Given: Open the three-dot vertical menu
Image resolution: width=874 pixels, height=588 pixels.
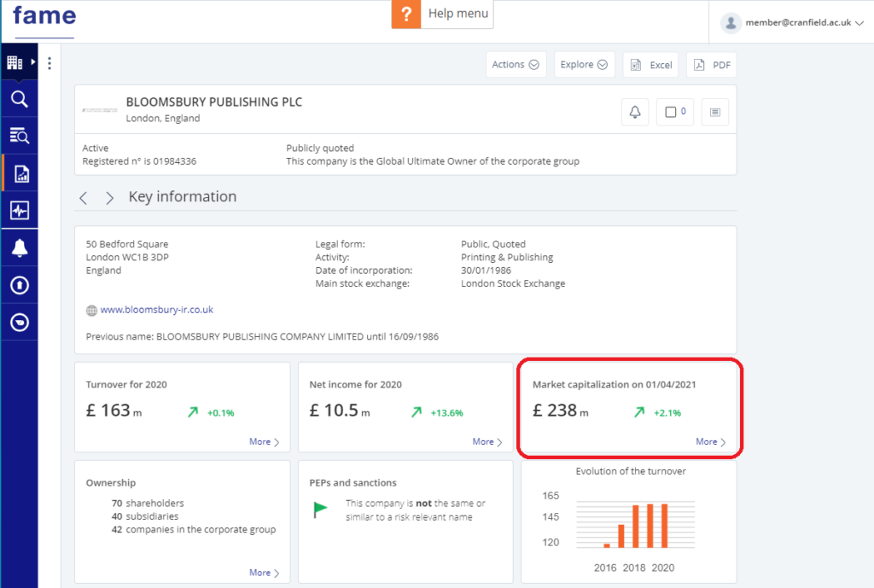Looking at the screenshot, I should [x=50, y=63].
